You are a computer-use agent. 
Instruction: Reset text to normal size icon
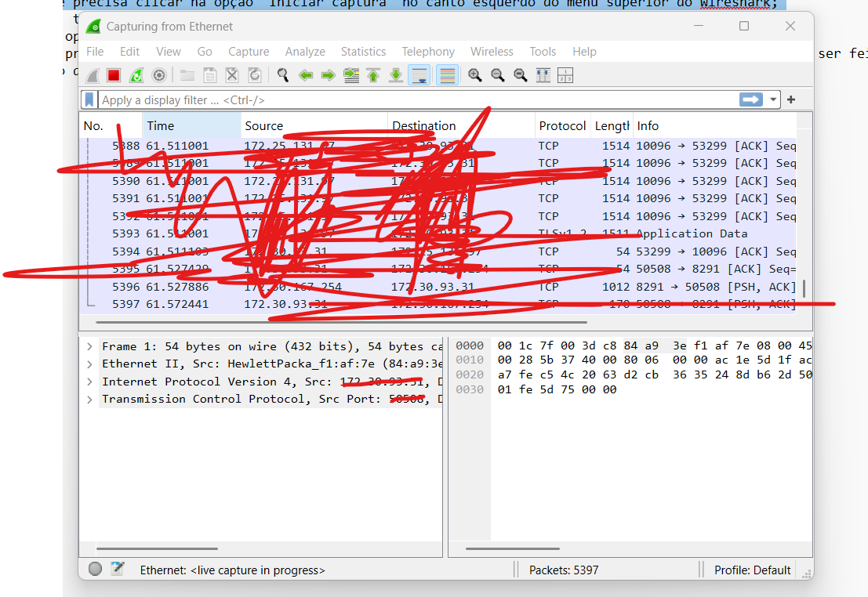[521, 75]
